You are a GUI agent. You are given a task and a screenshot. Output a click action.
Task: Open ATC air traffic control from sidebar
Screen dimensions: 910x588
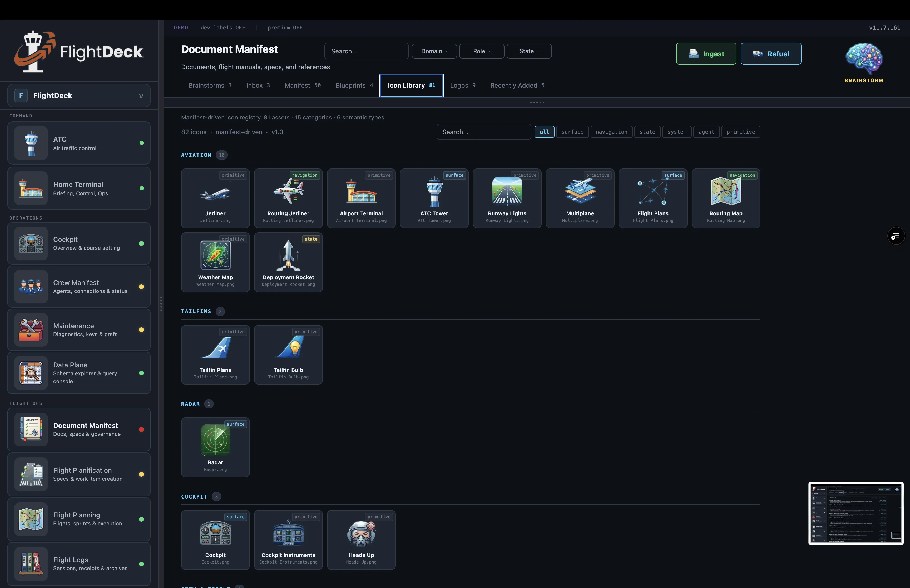pyautogui.click(x=79, y=143)
